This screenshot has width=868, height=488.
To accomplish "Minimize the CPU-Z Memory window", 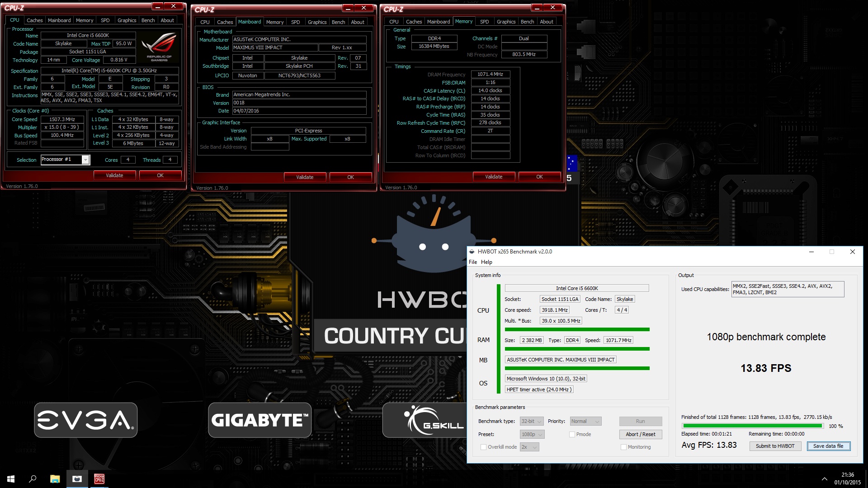I will click(537, 7).
